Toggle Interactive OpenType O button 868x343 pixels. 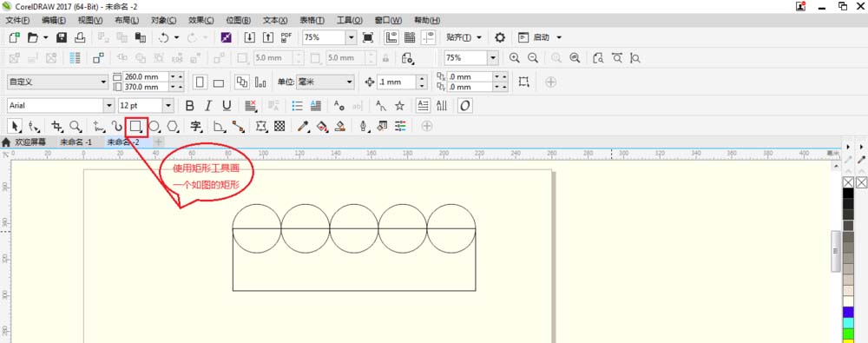point(465,105)
